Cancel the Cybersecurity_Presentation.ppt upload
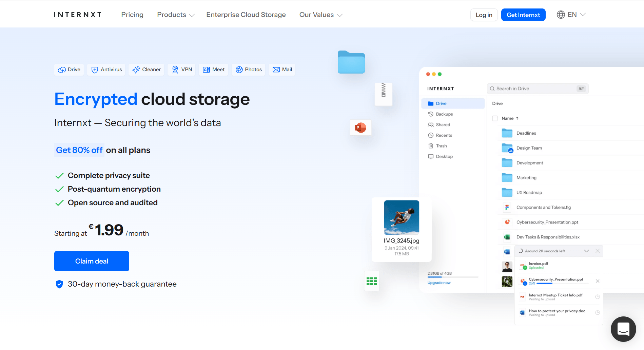 [x=598, y=281]
